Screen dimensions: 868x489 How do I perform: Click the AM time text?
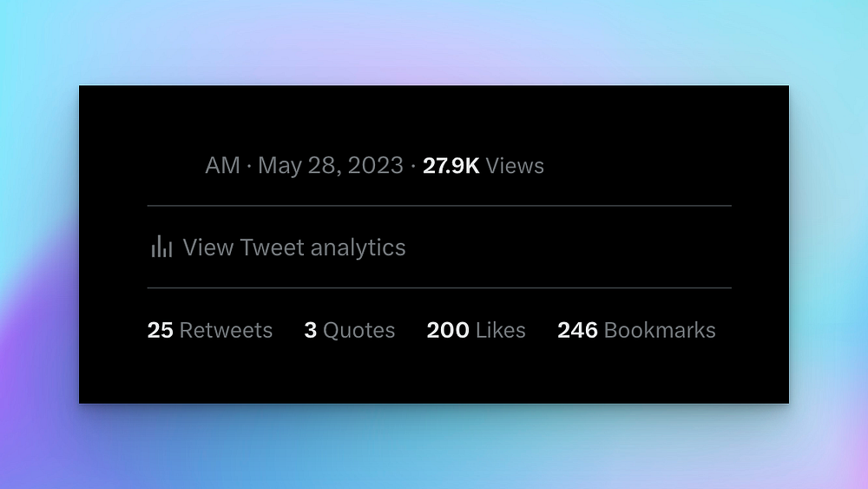222,166
